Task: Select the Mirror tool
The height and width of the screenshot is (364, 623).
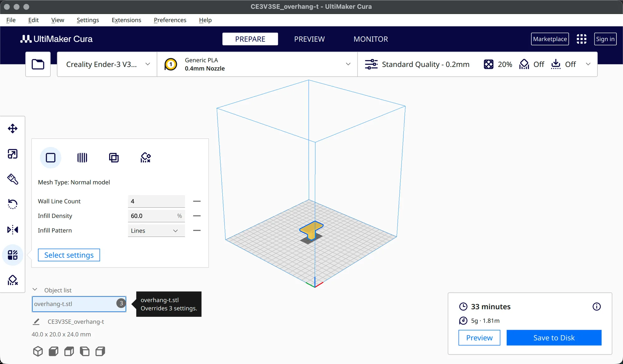Action: (12, 230)
